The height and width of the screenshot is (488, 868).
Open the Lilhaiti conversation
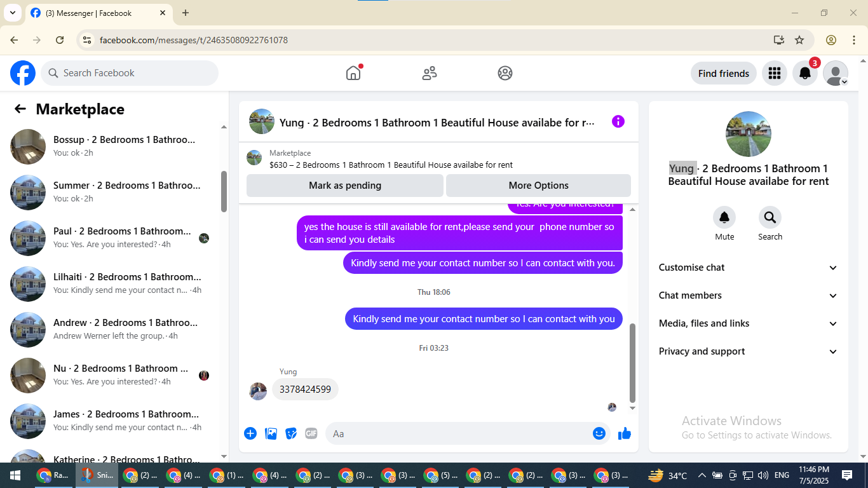pyautogui.click(x=111, y=283)
